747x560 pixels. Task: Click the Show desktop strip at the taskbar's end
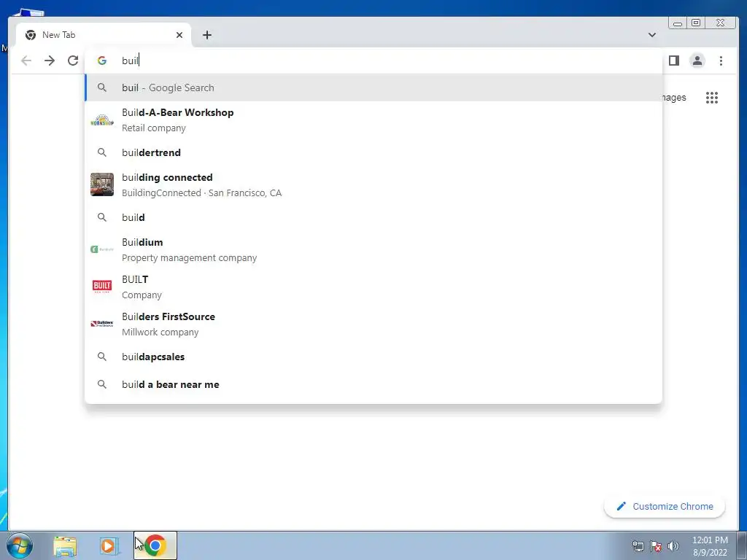coord(742,545)
